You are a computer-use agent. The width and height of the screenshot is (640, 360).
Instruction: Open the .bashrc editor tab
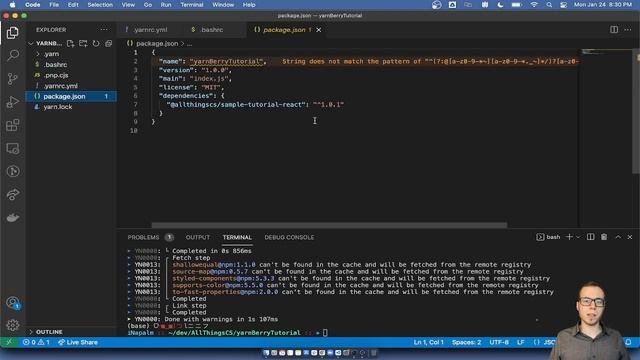pyautogui.click(x=211, y=30)
